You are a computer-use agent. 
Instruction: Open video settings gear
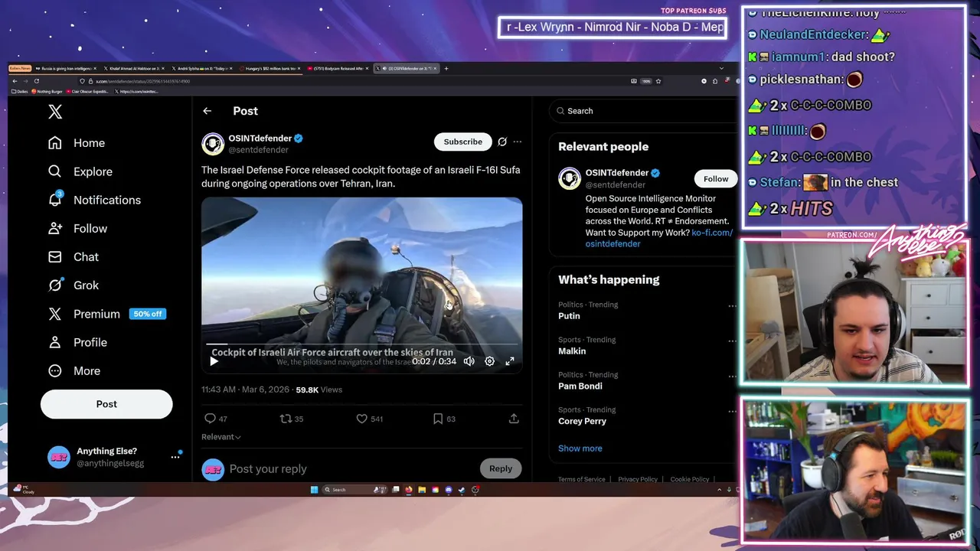tap(489, 361)
